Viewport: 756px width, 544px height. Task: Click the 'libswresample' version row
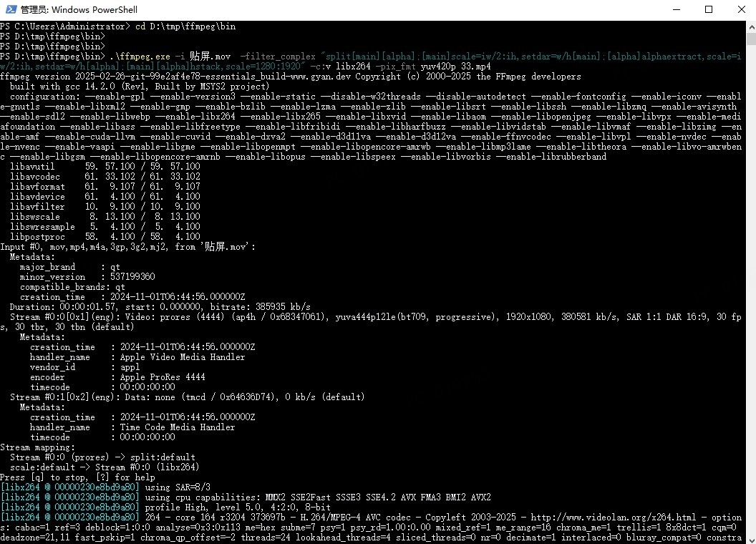[105, 227]
